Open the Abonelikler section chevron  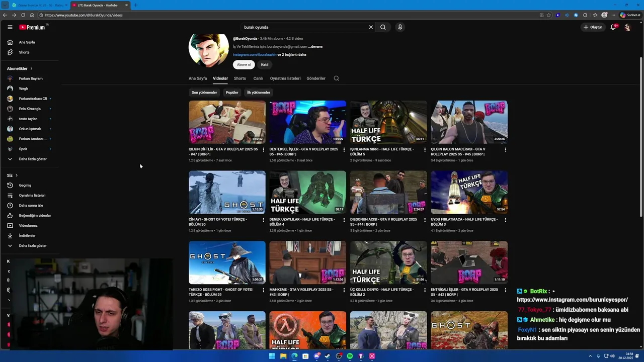pos(31,68)
